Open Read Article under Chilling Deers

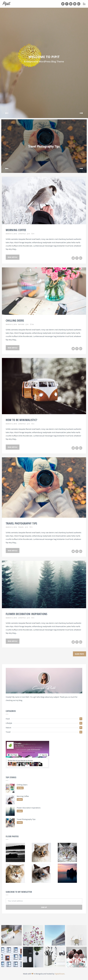pyautogui.click(x=13, y=348)
